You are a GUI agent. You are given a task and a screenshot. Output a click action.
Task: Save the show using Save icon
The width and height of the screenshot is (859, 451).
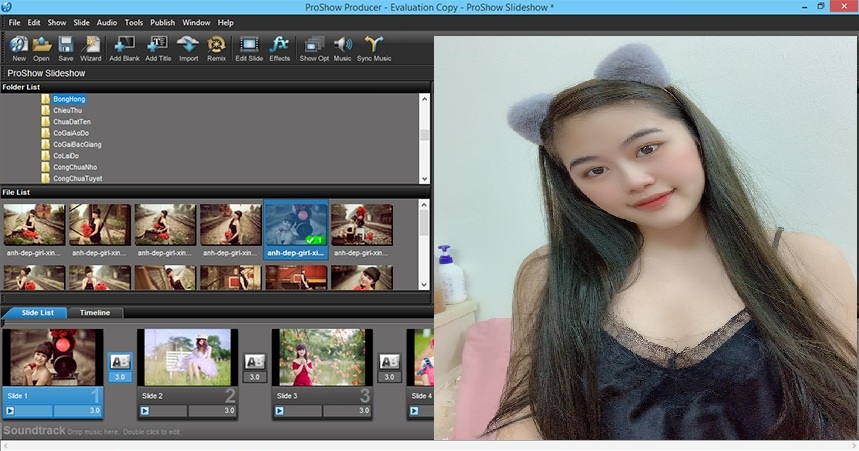tap(66, 49)
